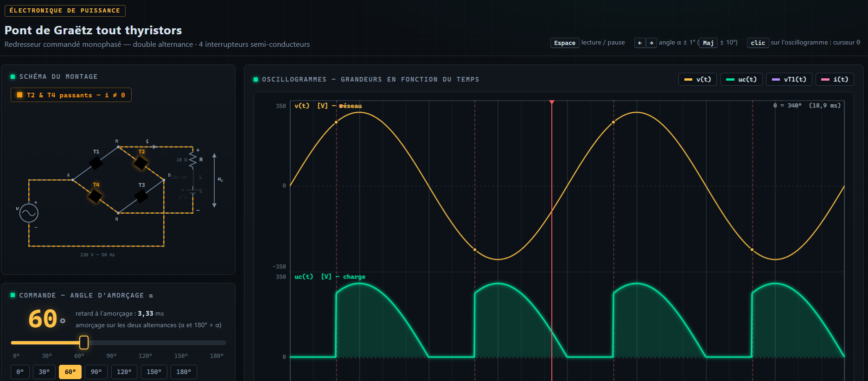Pick the 180° angle preset
868x381 pixels.
click(183, 372)
